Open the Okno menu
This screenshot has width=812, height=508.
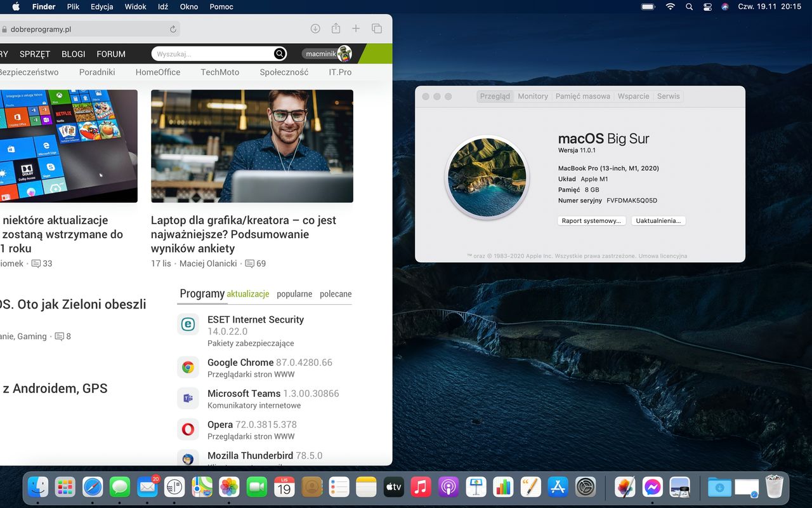189,7
